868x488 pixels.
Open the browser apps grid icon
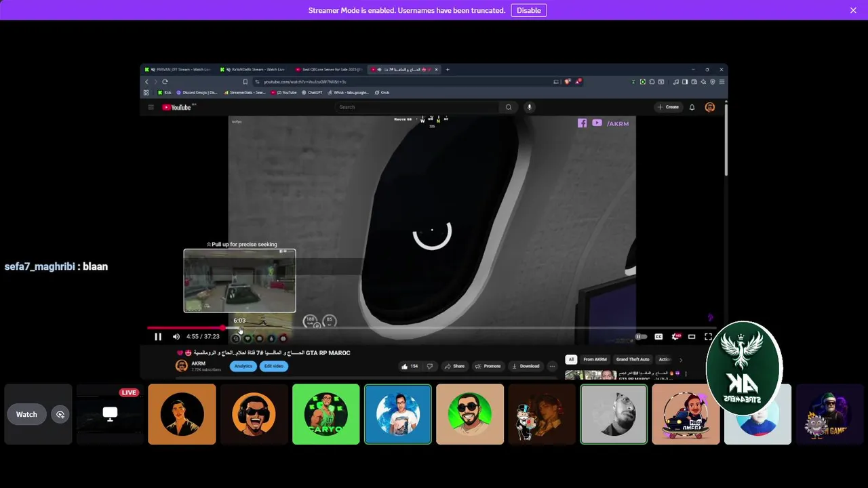pos(146,92)
